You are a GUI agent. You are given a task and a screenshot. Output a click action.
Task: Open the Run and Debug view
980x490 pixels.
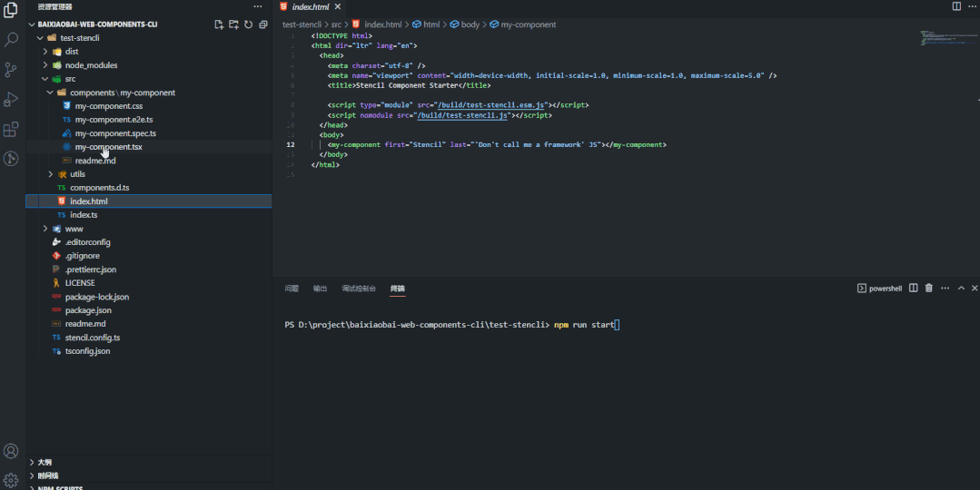point(11,100)
